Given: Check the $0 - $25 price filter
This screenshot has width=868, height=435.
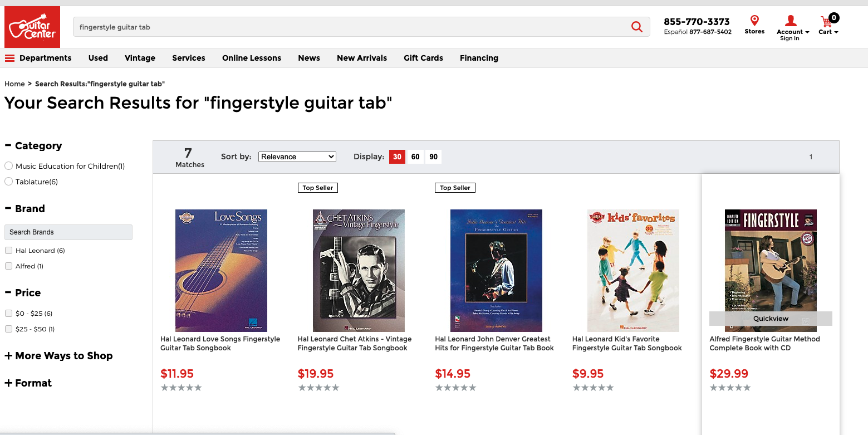Looking at the screenshot, I should [8, 314].
